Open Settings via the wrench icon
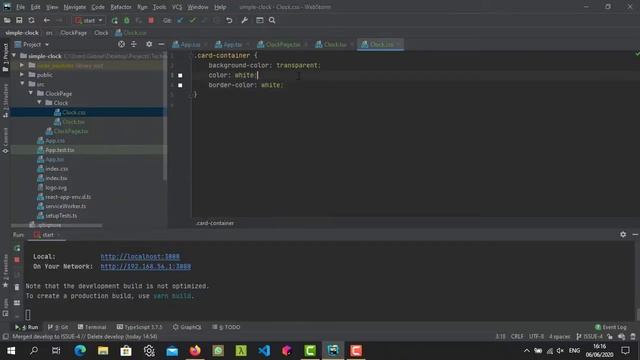Viewport: 640px width, 360px height. (x=244, y=20)
